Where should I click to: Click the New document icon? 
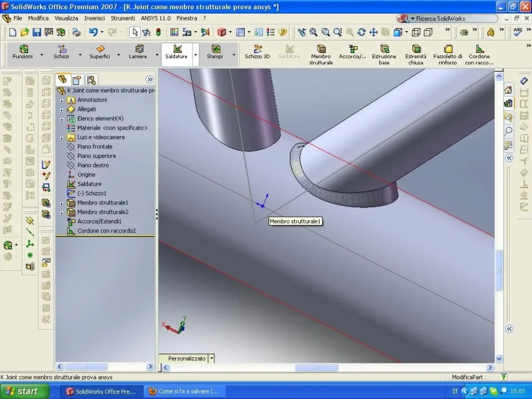12,32
